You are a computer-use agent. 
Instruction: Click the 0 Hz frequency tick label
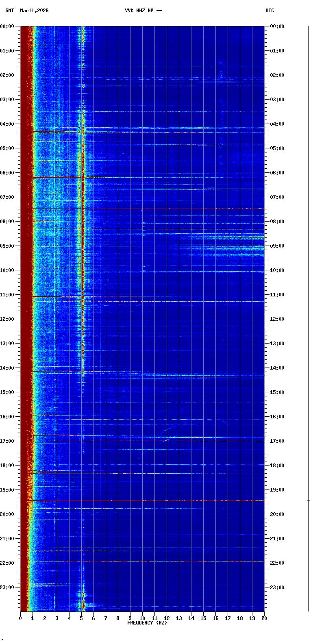pos(20,618)
